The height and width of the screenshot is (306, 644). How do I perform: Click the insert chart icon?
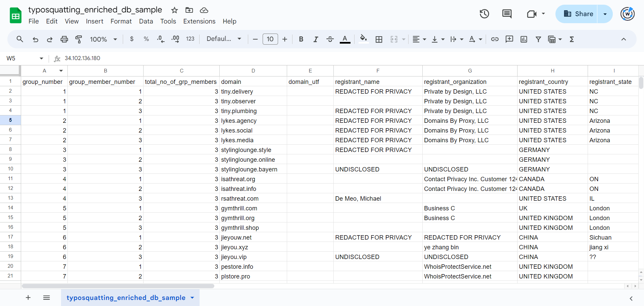tap(524, 39)
